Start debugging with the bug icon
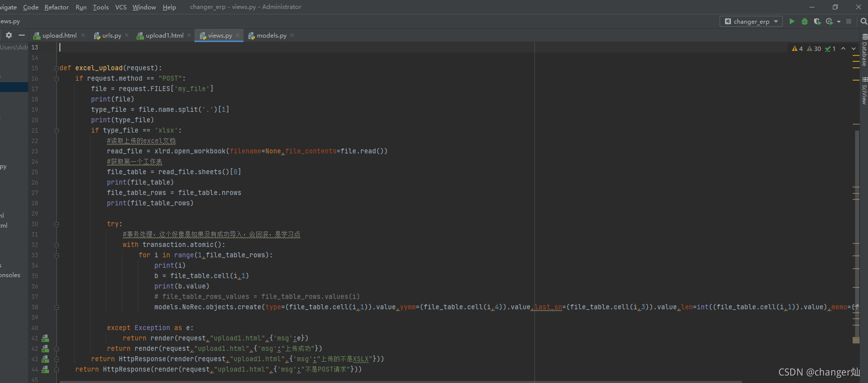Screen dimensions: 868x383 pos(805,21)
